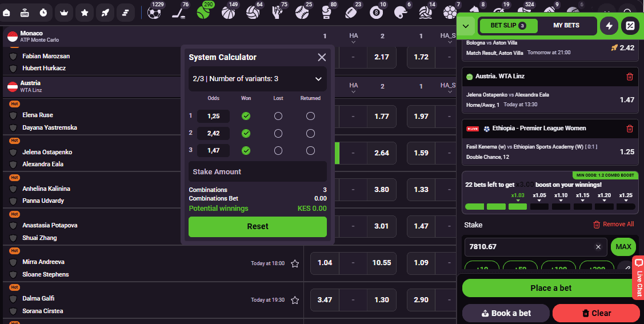Image resolution: width=644 pixels, height=324 pixels.
Task: Select the 8-ball billiards sport icon
Action: point(376,12)
